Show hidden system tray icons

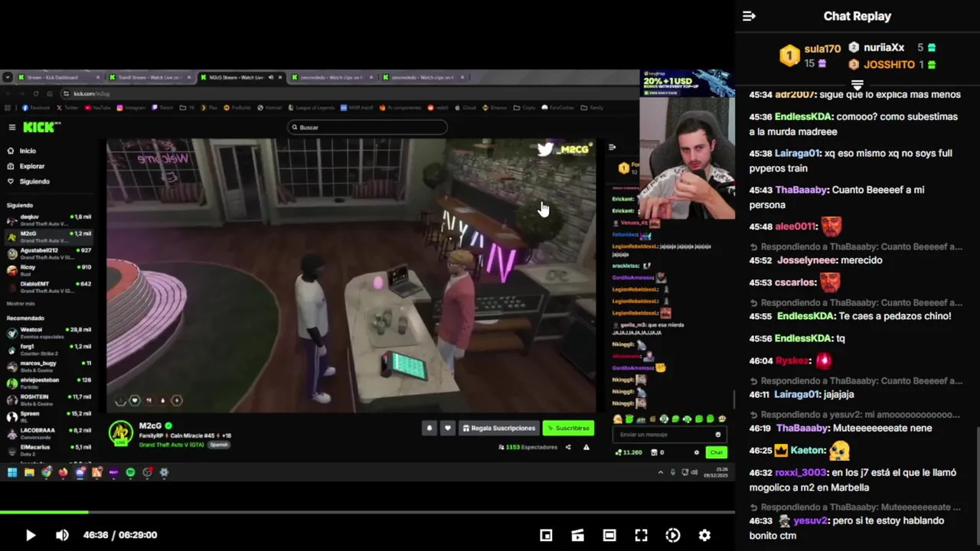[661, 472]
